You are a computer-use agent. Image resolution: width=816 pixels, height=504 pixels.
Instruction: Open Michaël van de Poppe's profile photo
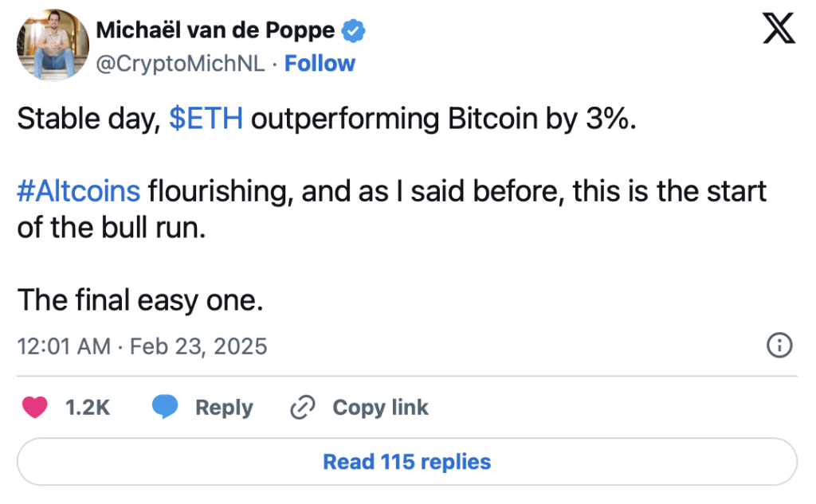pos(53,45)
